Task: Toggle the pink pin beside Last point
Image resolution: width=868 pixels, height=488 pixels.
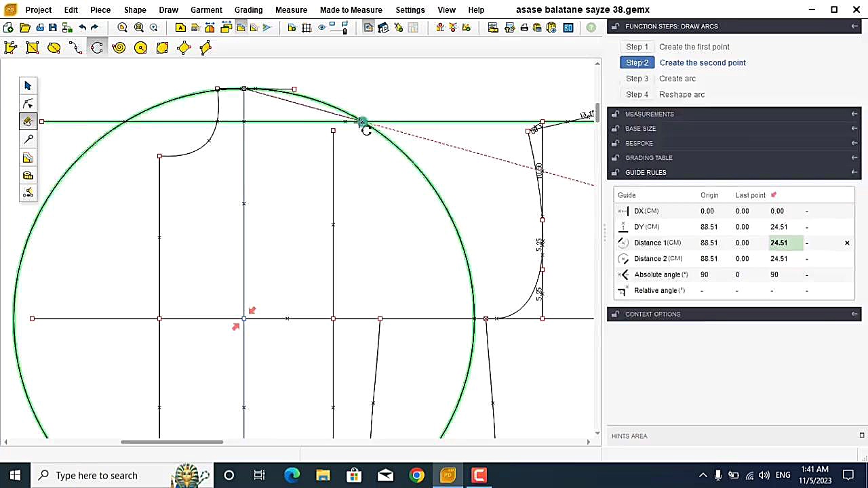Action: [x=774, y=195]
